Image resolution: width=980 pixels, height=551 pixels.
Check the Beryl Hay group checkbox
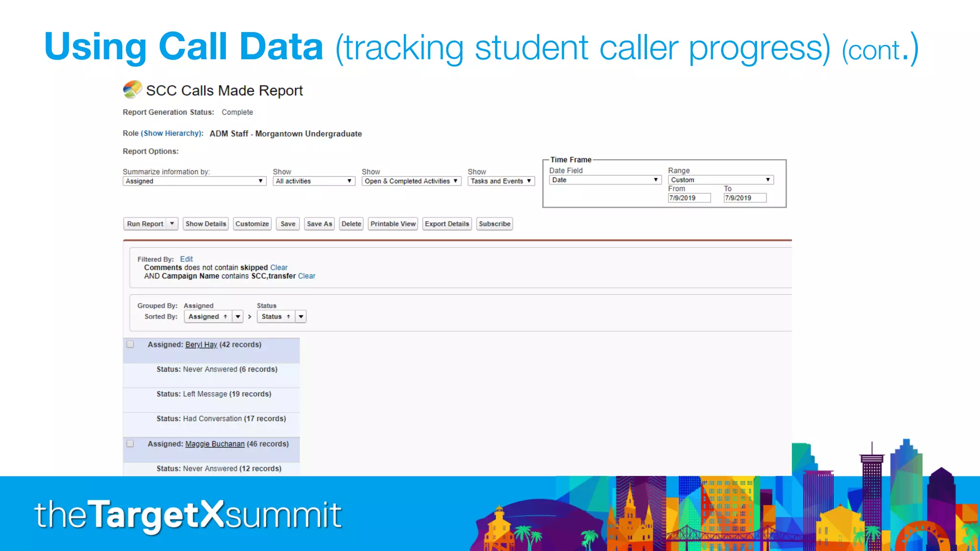coord(130,344)
